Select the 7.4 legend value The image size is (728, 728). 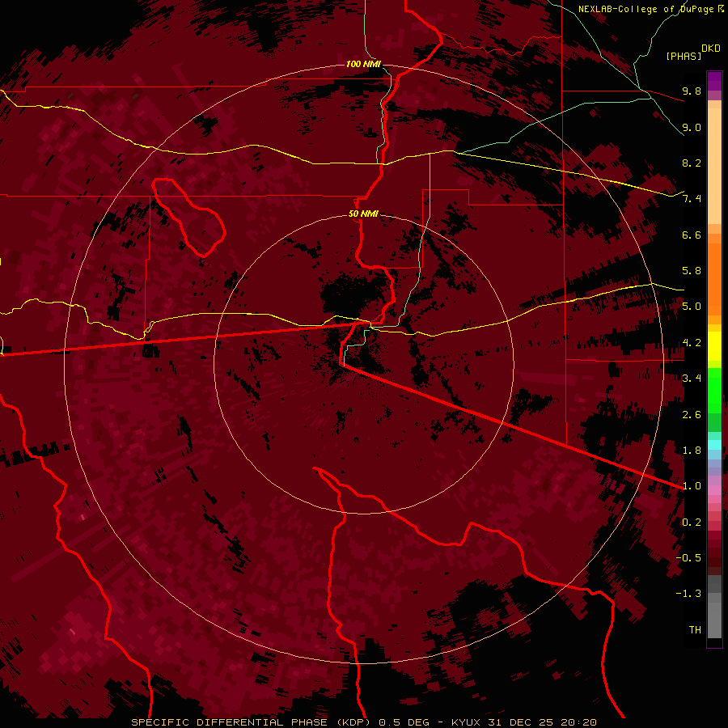coord(692,199)
